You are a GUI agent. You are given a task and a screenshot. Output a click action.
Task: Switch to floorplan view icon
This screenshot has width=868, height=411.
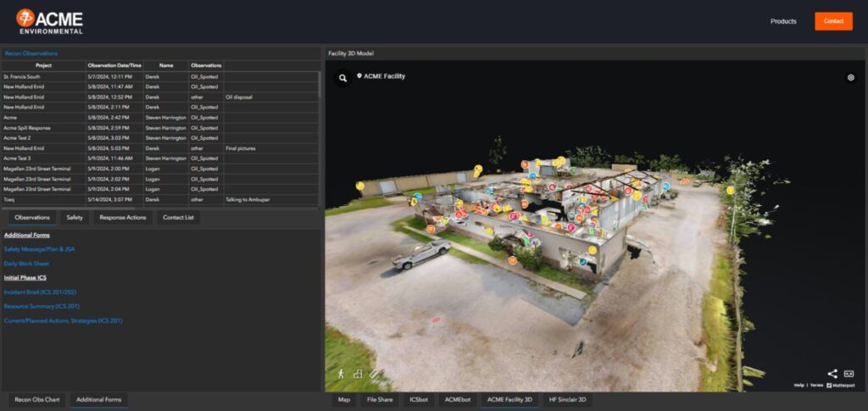(358, 374)
